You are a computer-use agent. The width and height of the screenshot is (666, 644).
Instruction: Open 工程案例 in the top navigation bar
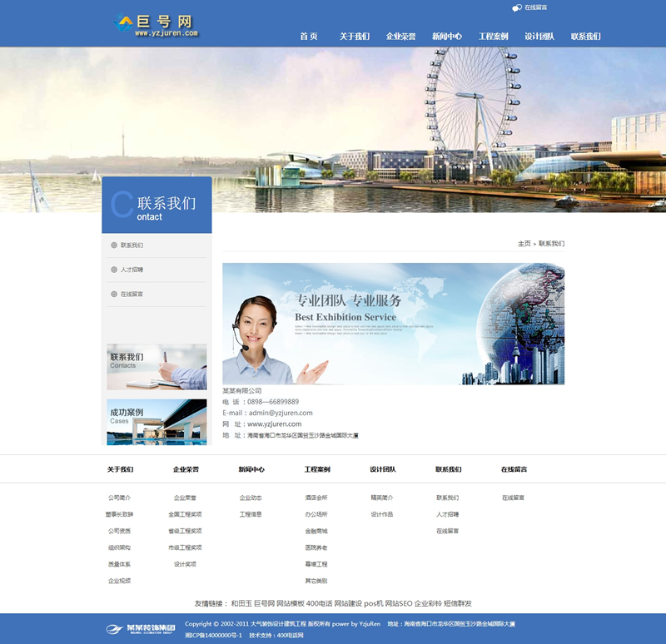(x=493, y=37)
